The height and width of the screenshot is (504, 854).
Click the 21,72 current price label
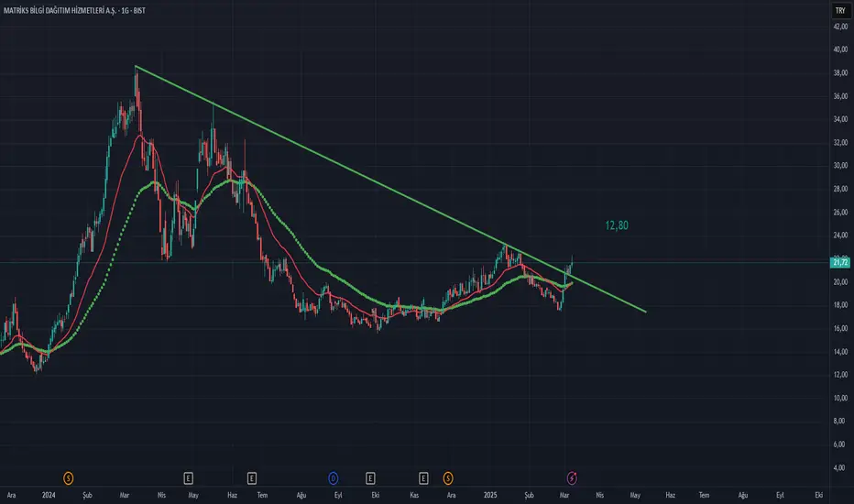tap(840, 263)
